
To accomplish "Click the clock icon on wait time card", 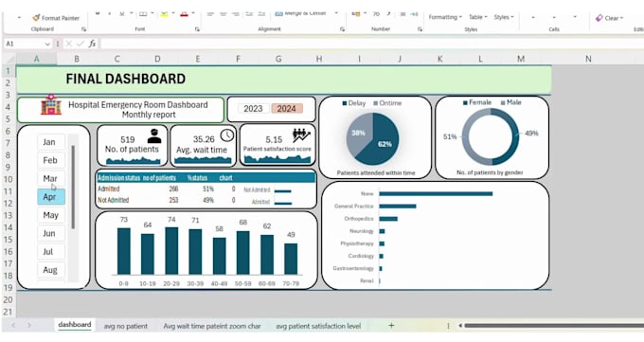I will pyautogui.click(x=226, y=135).
